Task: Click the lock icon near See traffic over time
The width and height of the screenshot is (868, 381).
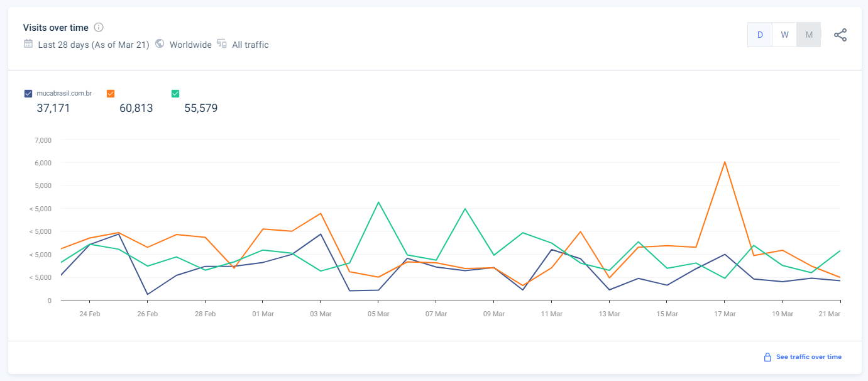Action: tap(767, 357)
